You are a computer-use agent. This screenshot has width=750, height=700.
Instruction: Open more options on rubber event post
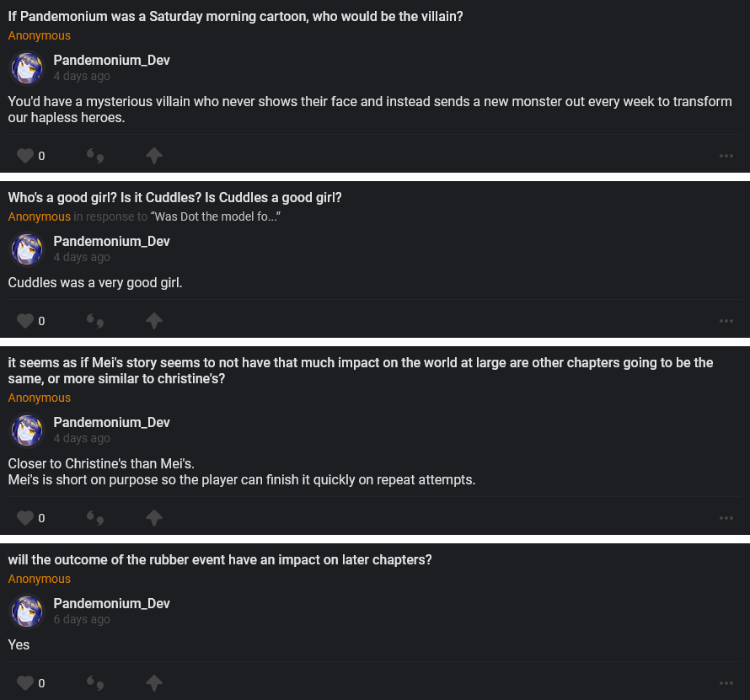(726, 683)
